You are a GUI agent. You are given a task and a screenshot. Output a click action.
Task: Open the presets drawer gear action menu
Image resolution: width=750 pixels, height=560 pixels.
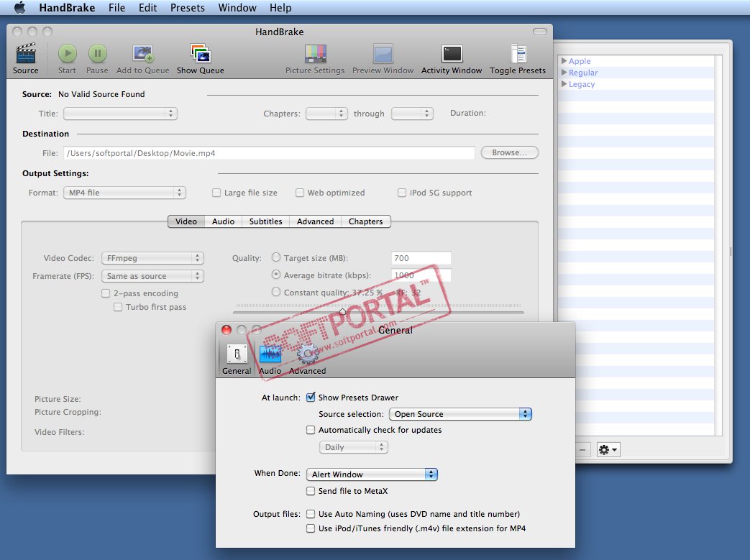click(608, 450)
